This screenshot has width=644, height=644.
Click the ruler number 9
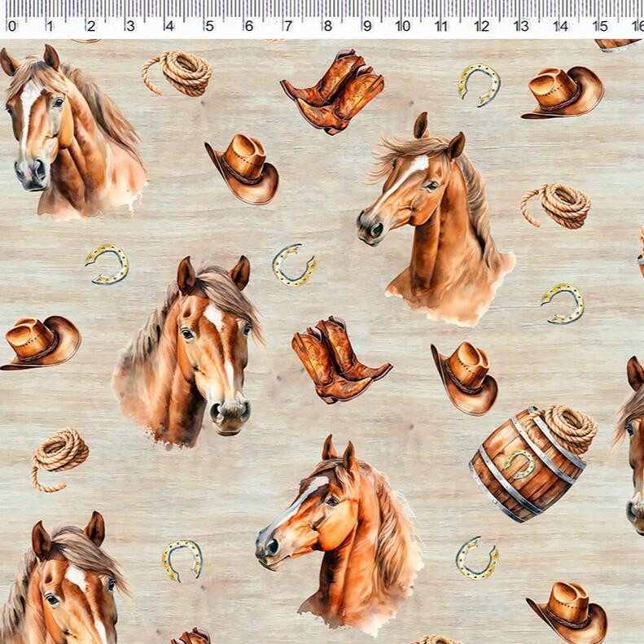point(367,26)
